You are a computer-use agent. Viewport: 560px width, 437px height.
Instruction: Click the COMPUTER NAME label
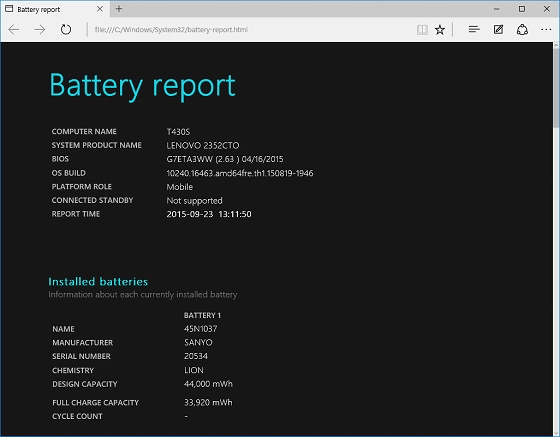[x=84, y=131]
